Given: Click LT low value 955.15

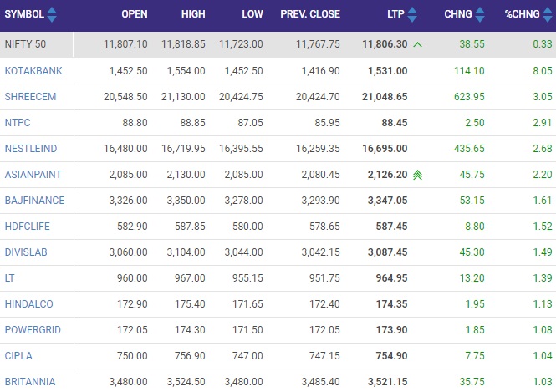Looking at the screenshot, I should tap(247, 277).
